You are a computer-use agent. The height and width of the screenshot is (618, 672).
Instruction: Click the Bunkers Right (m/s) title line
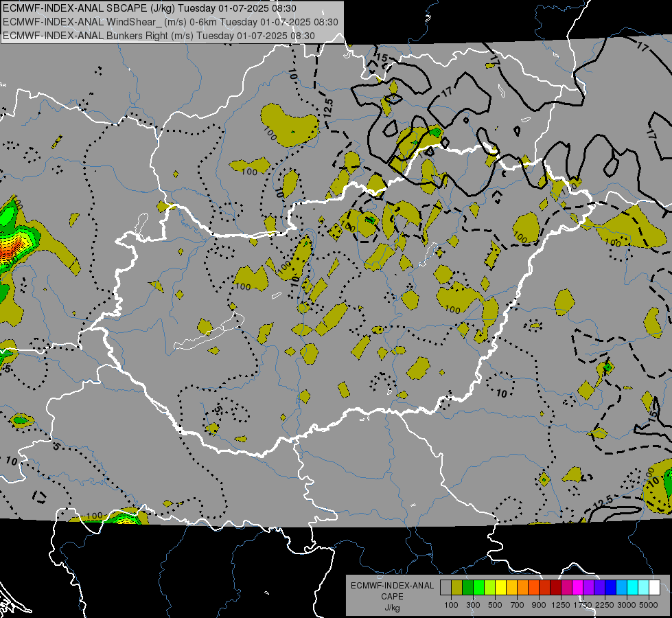coord(159,36)
